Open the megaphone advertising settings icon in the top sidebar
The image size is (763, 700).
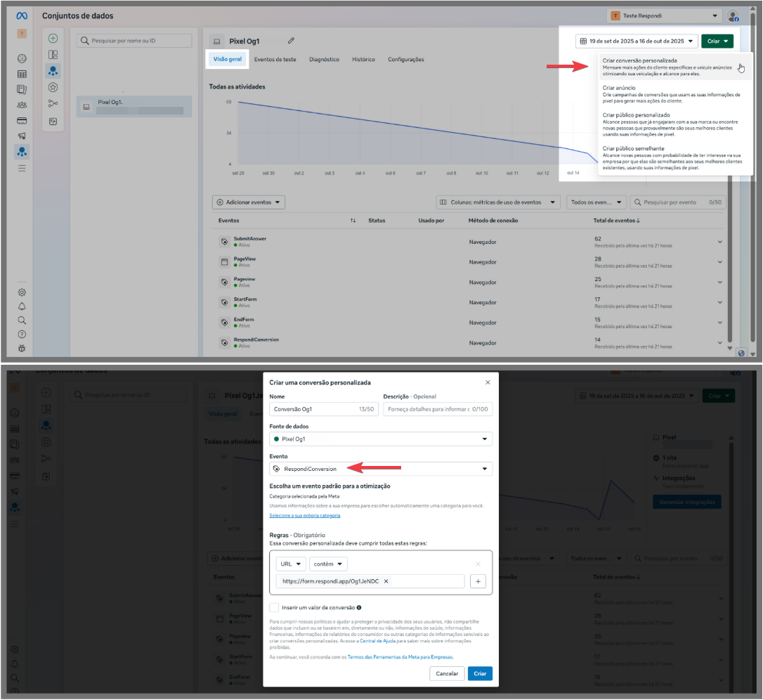coord(22,136)
